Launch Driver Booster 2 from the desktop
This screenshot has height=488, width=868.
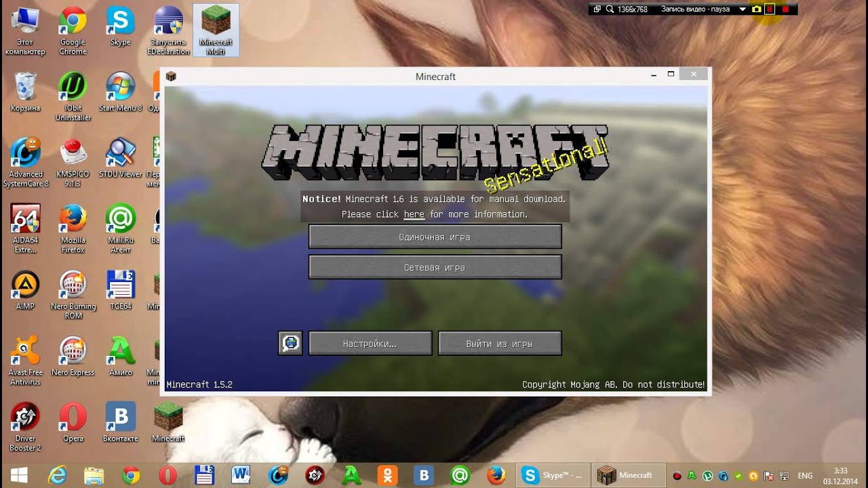pos(25,427)
